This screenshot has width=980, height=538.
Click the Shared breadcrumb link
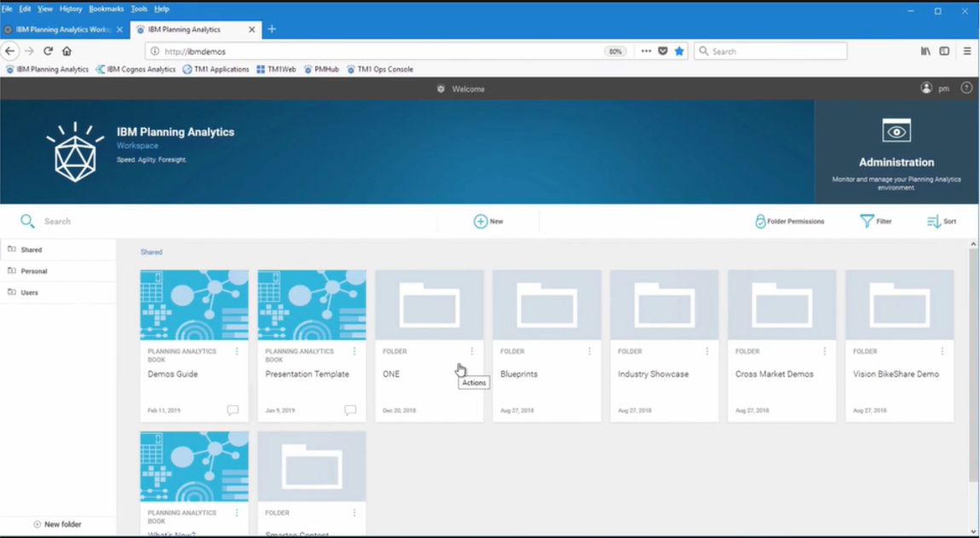pyautogui.click(x=151, y=252)
